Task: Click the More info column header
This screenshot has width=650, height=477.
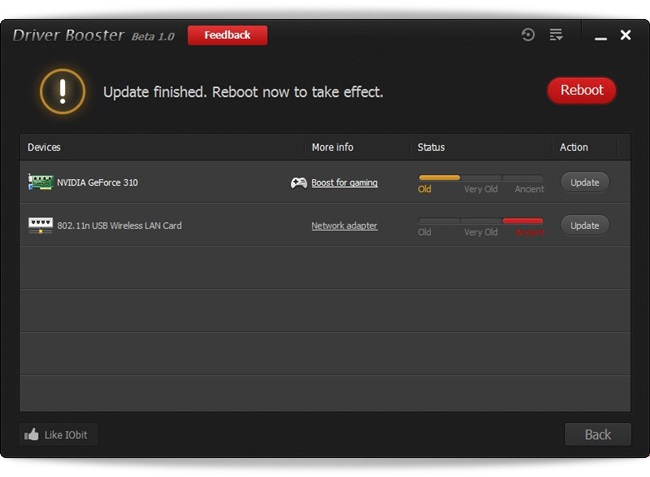Action: (332, 147)
